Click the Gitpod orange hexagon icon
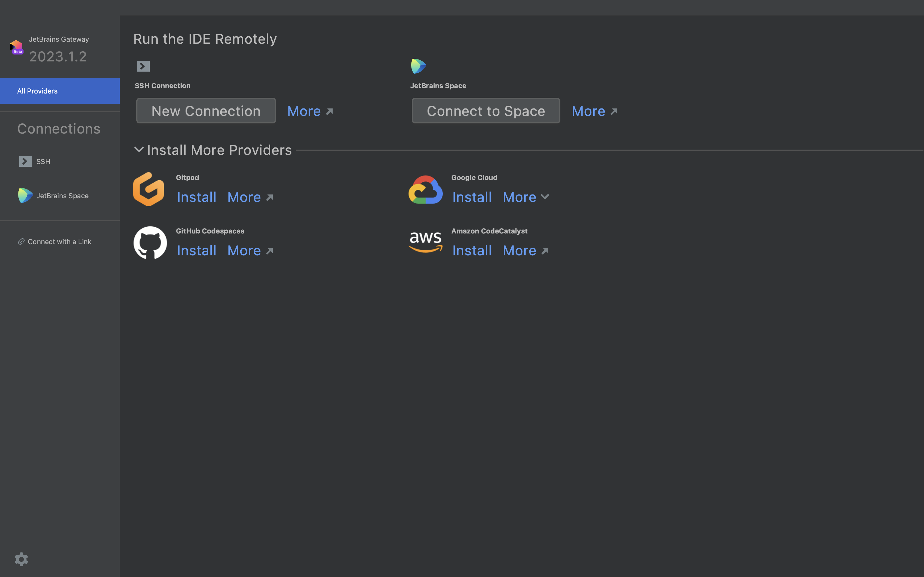 (149, 189)
